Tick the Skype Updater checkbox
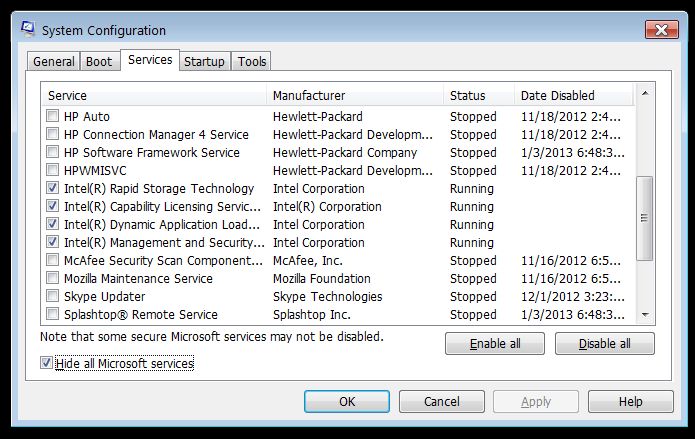The image size is (695, 439). (x=52, y=296)
